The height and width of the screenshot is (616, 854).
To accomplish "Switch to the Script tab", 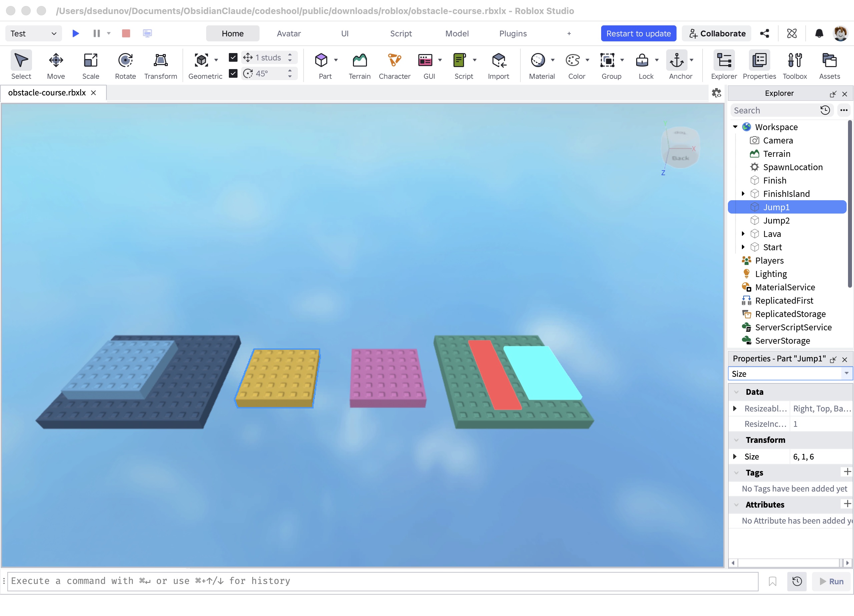I will [401, 33].
